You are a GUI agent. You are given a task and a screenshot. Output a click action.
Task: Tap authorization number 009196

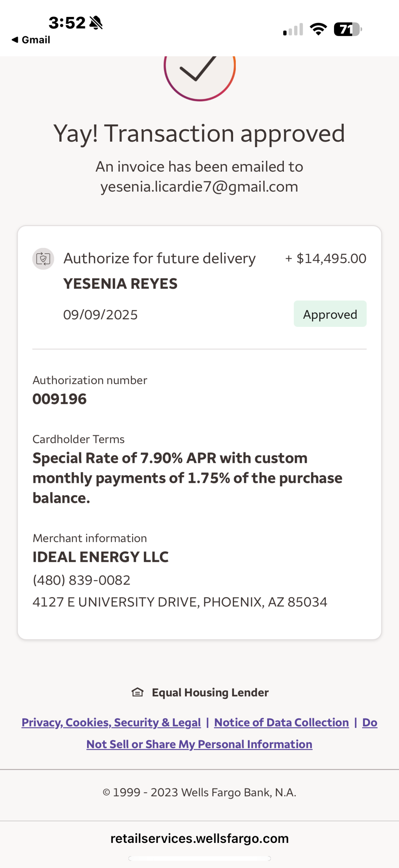pyautogui.click(x=60, y=399)
